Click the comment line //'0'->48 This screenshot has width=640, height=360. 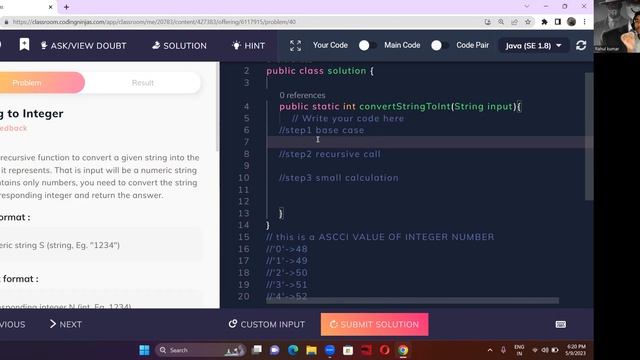click(287, 249)
